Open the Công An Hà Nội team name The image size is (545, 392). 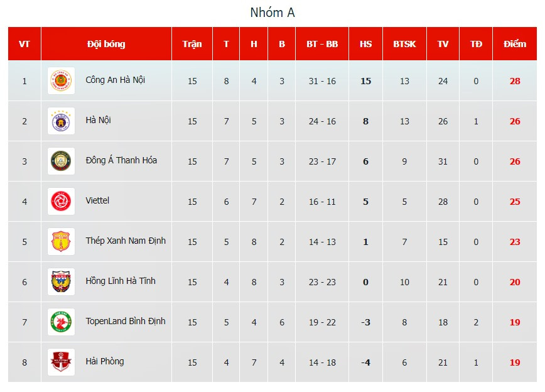point(116,80)
